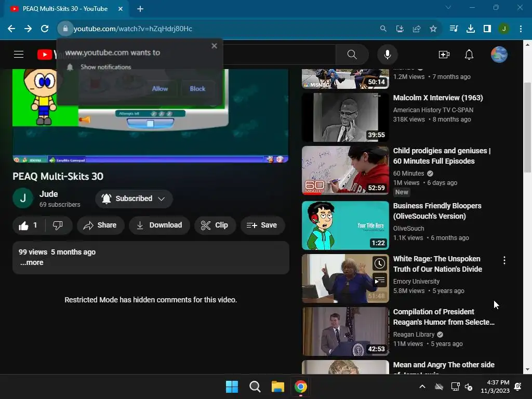Viewport: 532px width, 399px height.
Task: Click the Share button
Action: pyautogui.click(x=100, y=225)
